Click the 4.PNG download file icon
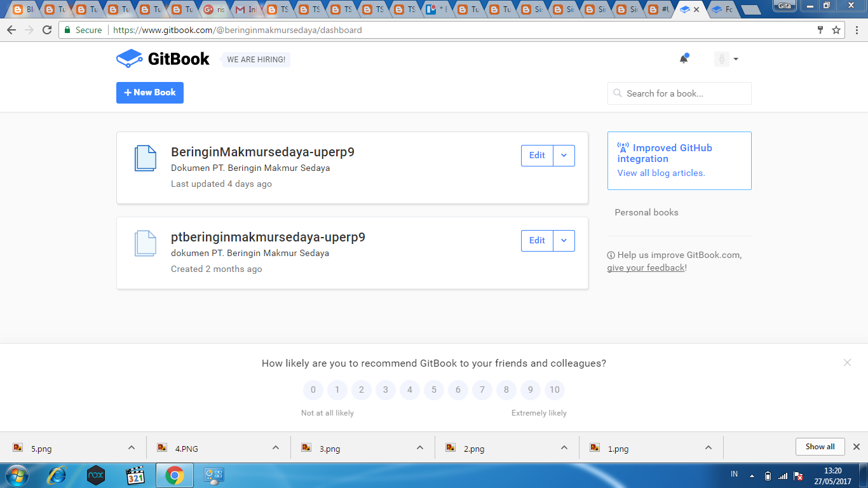Image resolution: width=868 pixels, height=488 pixels. 163,448
